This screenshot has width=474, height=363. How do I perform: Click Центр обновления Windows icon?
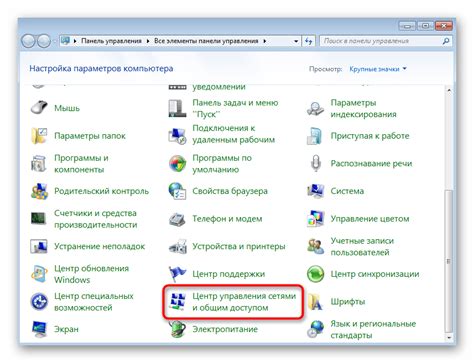click(39, 274)
